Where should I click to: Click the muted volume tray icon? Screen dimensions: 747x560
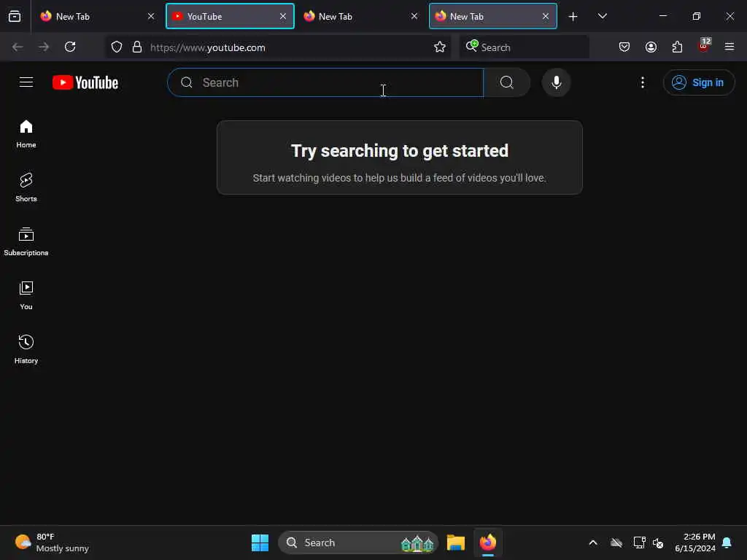[x=658, y=542]
